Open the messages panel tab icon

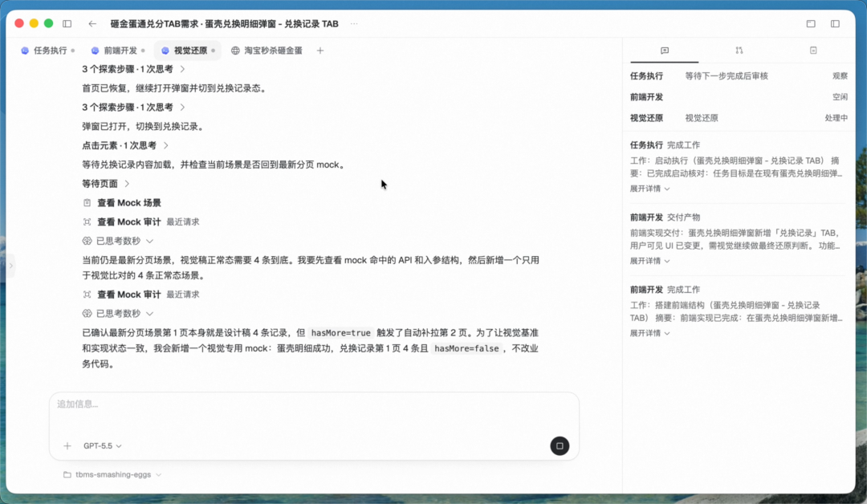coord(665,51)
